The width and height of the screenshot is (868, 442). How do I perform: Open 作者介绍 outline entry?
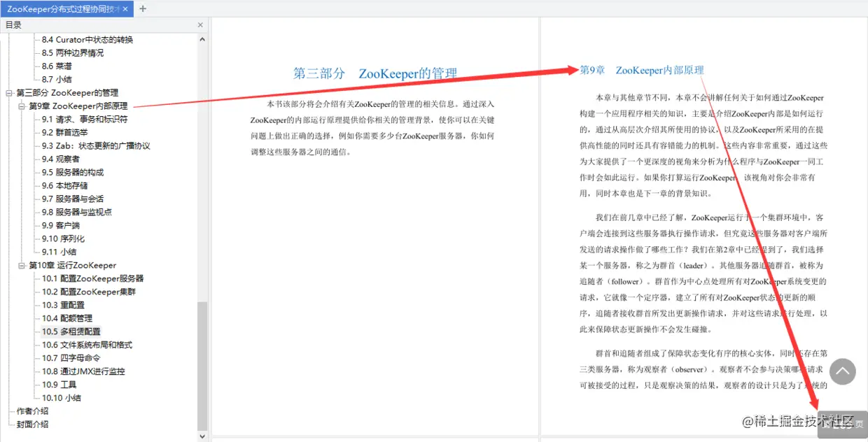pyautogui.click(x=32, y=412)
